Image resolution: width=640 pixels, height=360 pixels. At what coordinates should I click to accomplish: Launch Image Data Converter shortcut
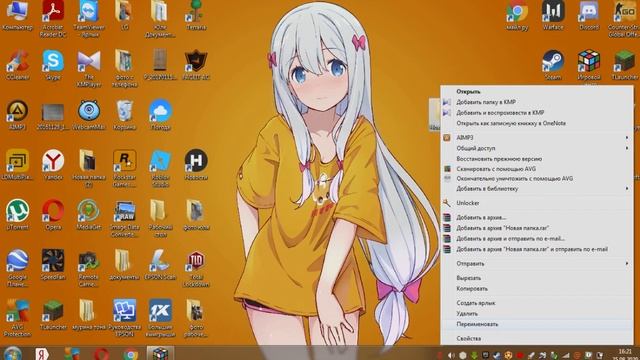(124, 218)
